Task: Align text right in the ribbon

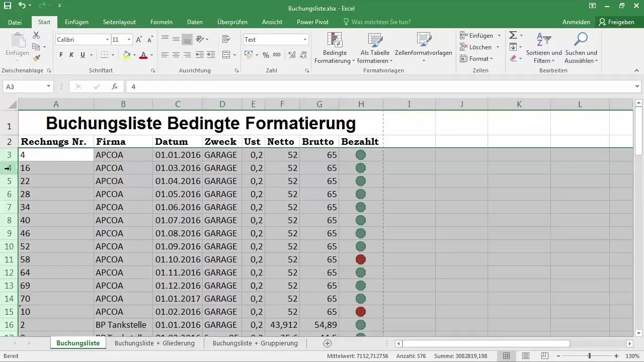Action: click(x=187, y=55)
